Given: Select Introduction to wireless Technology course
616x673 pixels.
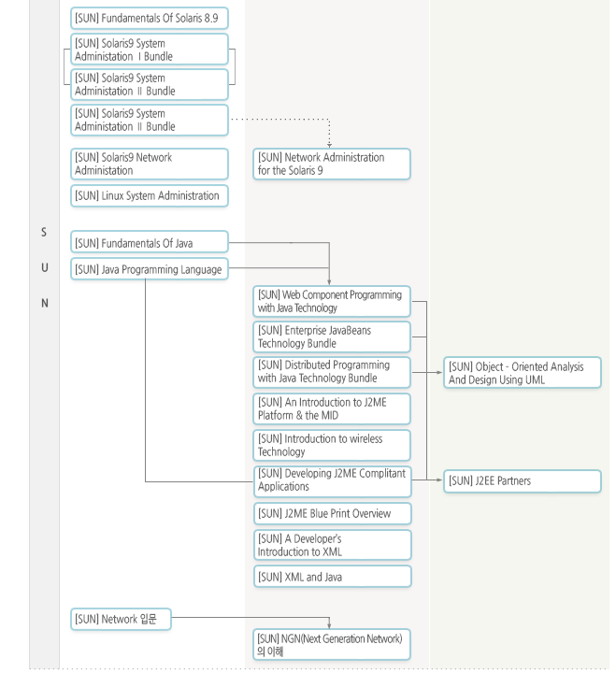Looking at the screenshot, I should click(332, 444).
